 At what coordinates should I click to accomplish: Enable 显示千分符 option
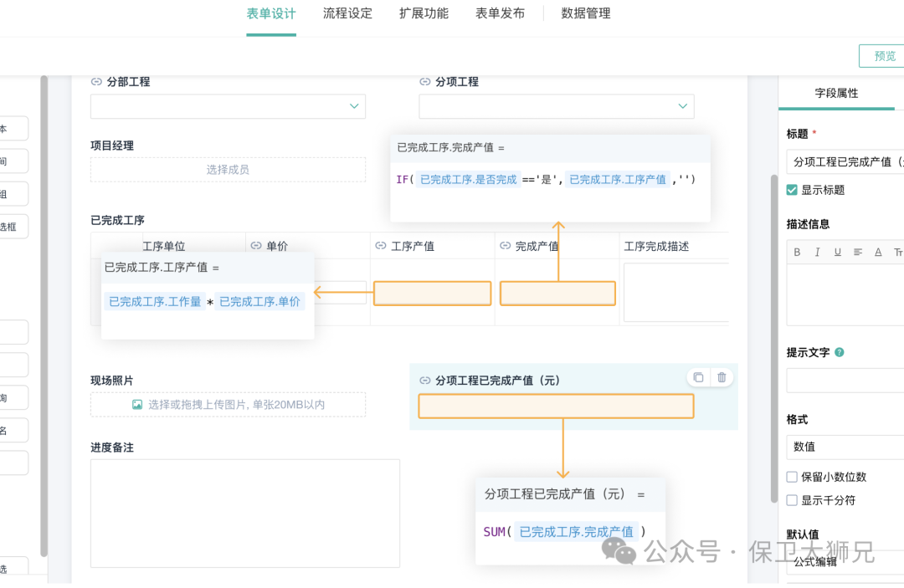[791, 499]
